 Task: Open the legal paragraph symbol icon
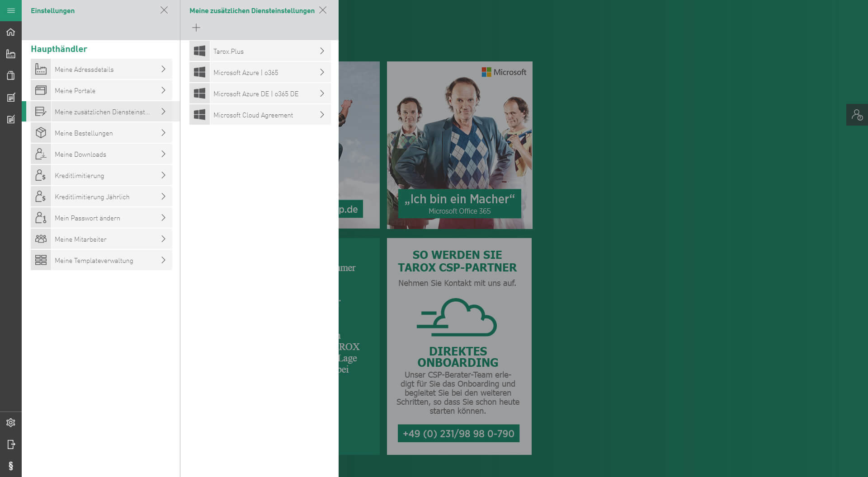point(11,466)
